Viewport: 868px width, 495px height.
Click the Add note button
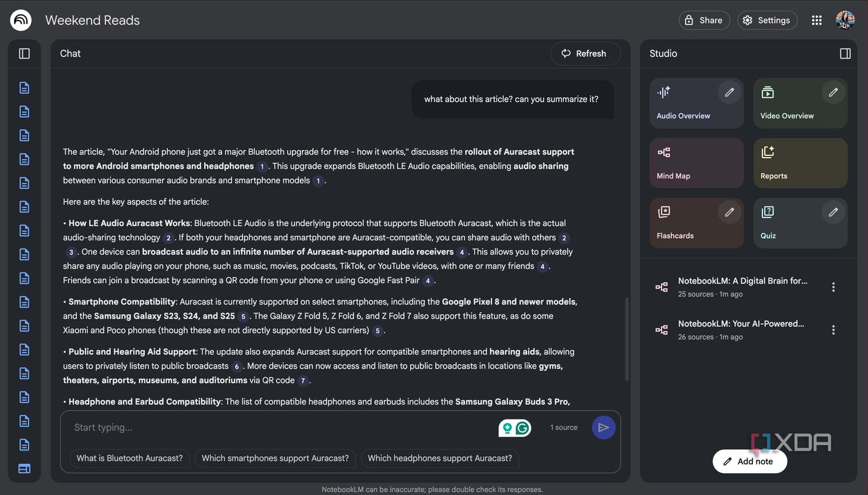750,462
